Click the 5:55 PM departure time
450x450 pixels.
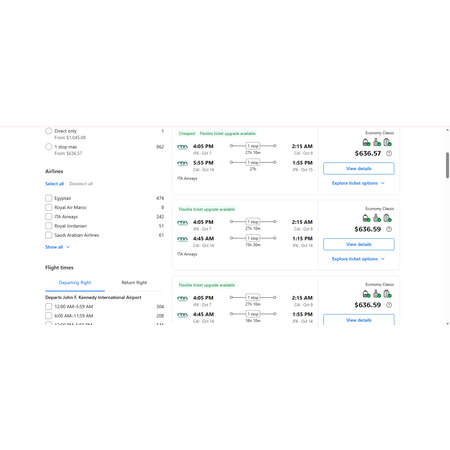(x=203, y=163)
